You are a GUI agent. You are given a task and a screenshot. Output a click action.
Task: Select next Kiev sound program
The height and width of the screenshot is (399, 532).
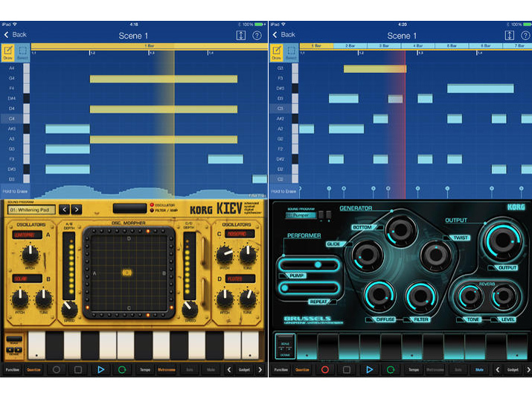(77, 209)
